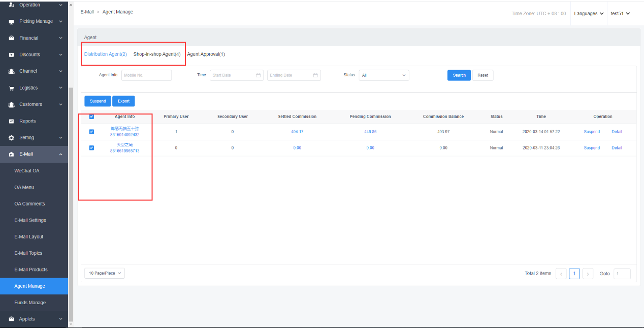Toggle the select-all checkbox in table header
This screenshot has width=644, height=328.
91,116
